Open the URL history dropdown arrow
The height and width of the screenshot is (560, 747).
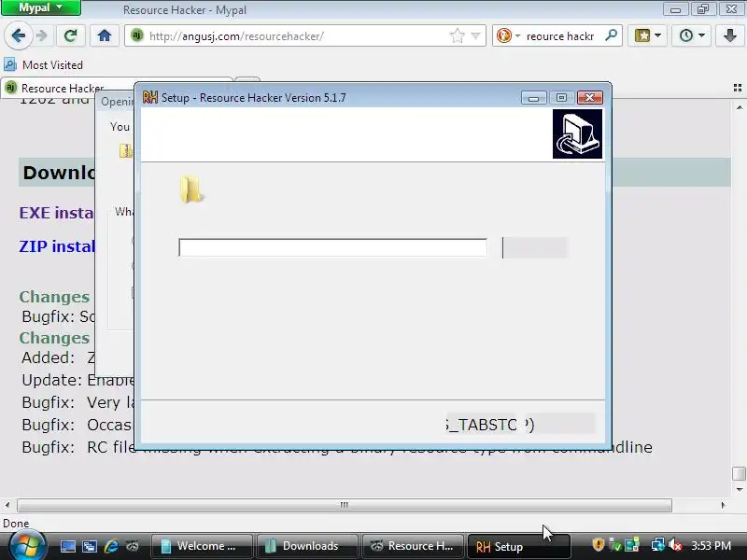pyautogui.click(x=475, y=35)
